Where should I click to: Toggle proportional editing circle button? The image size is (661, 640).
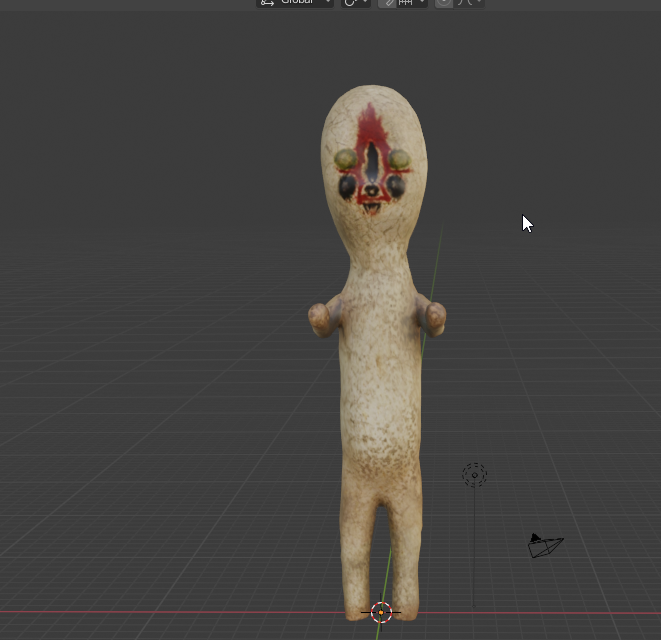pos(444,3)
